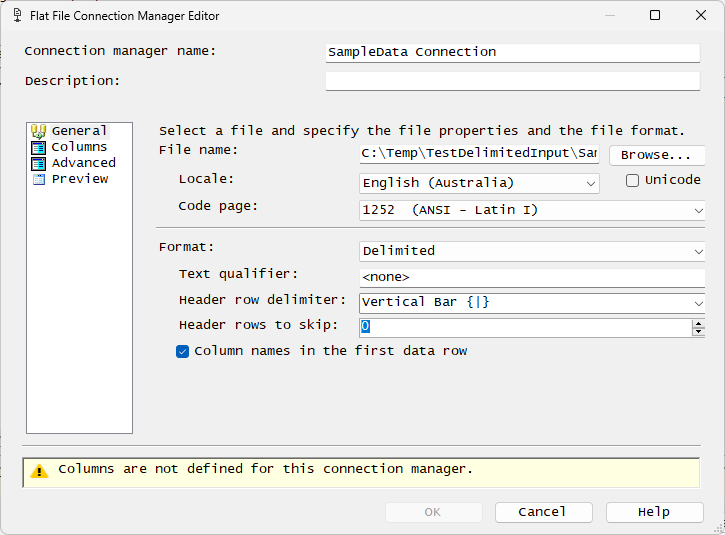Click the Connection manager name field
Viewport: 725px width, 535px height.
click(x=512, y=53)
